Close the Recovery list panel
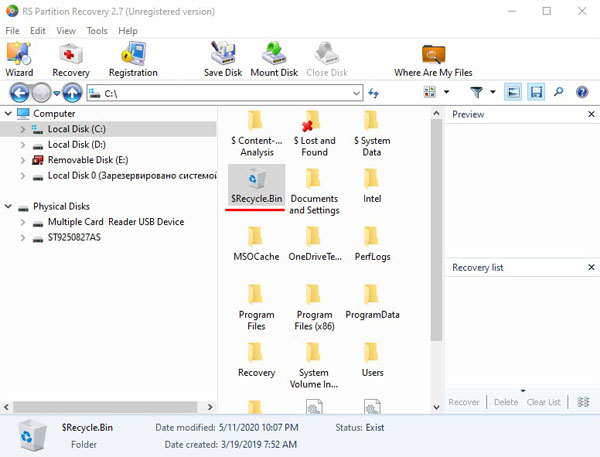 point(591,267)
